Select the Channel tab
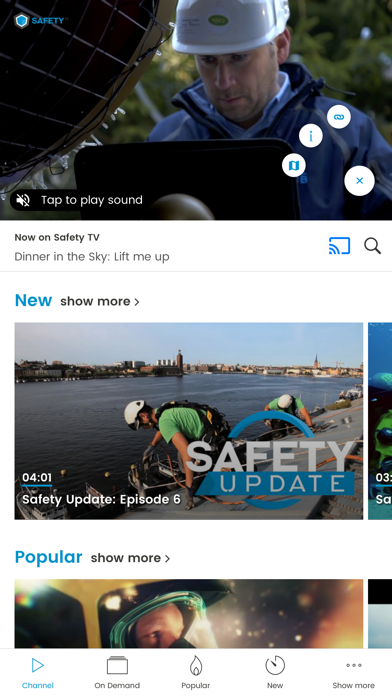The image size is (392, 696). [38, 673]
